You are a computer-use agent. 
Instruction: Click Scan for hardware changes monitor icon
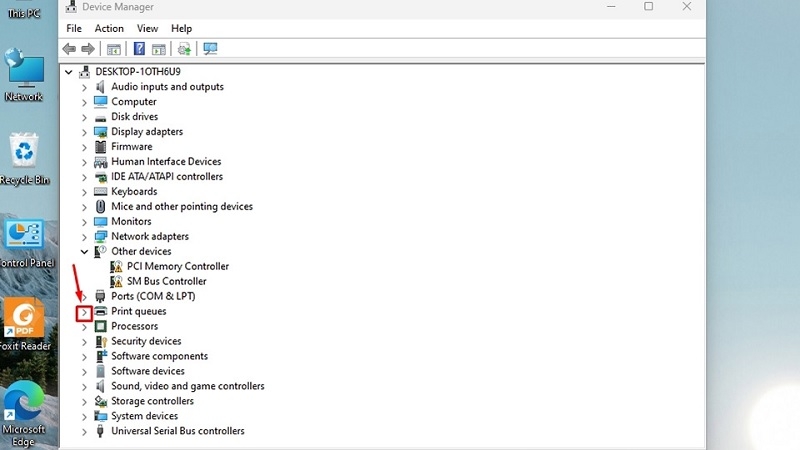coord(210,48)
